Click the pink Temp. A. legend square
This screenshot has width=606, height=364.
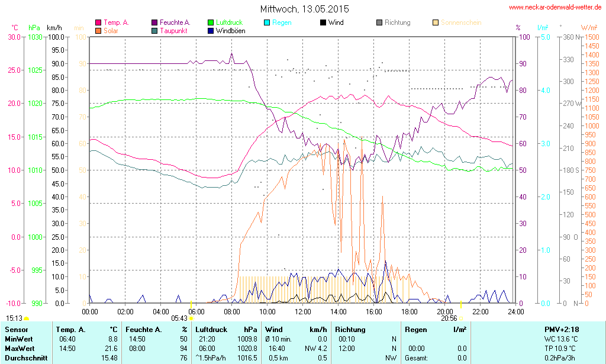tap(98, 22)
